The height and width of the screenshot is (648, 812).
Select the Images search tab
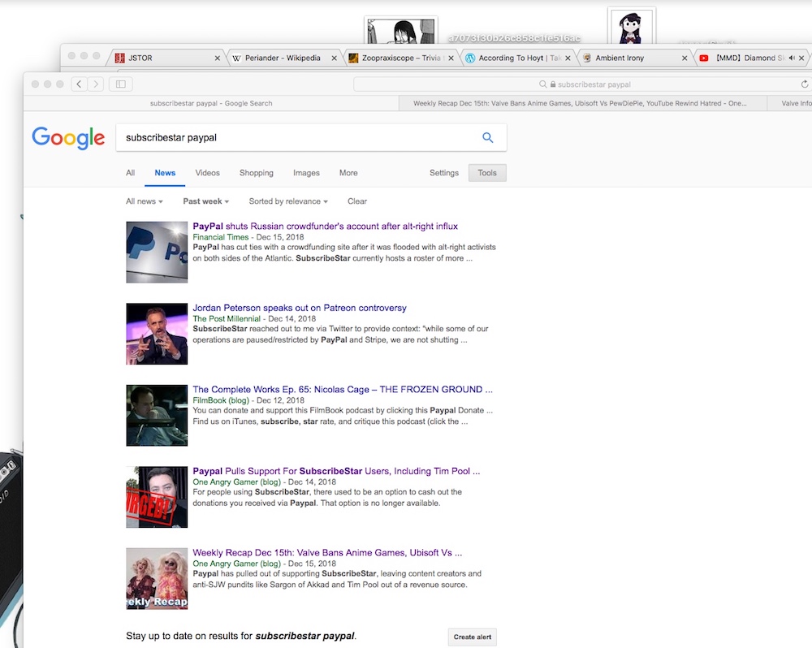point(306,173)
